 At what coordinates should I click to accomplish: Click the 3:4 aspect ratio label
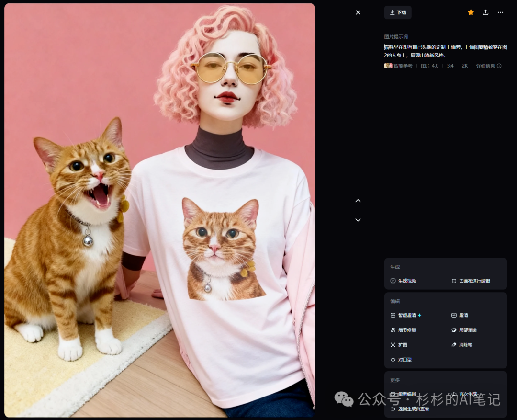pos(450,66)
